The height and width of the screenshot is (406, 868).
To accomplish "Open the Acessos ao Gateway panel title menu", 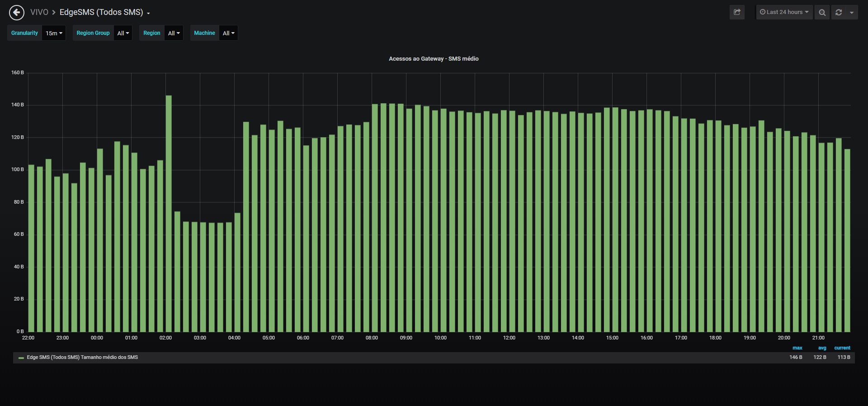I will (x=434, y=59).
